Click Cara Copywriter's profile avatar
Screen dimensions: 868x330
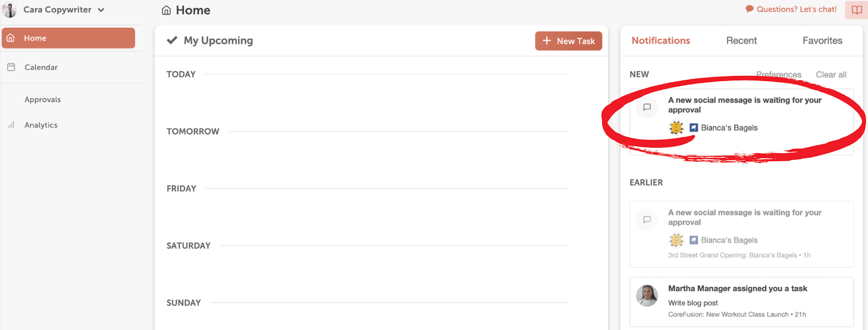coord(9,10)
